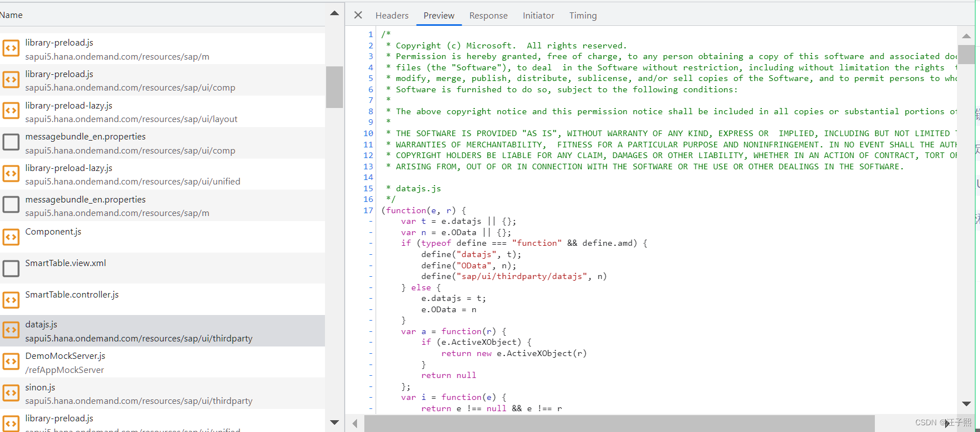Viewport: 980px width, 432px height.
Task: Click the request list scroll-up arrow
Action: 335,13
